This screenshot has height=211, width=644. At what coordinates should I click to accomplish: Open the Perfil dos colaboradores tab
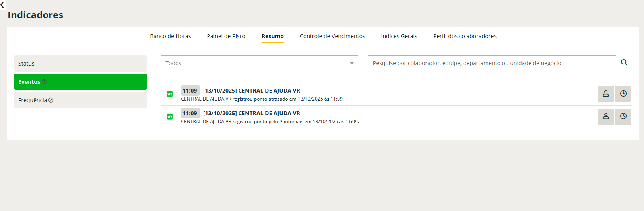[464, 36]
